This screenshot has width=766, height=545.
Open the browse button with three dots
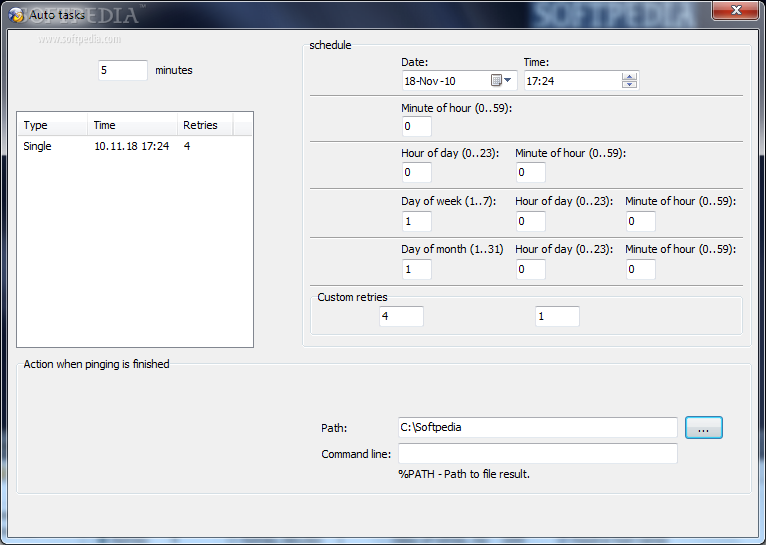tap(703, 428)
